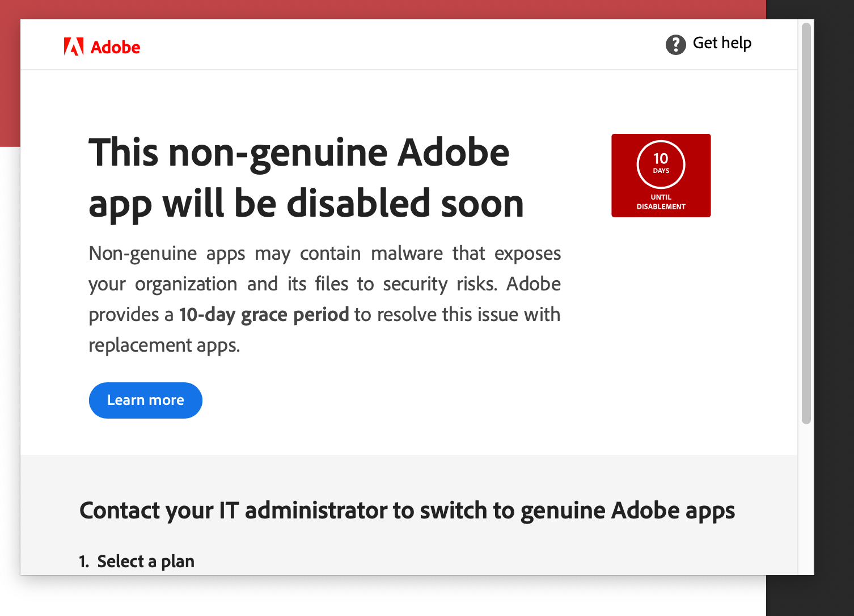Screen dimensions: 854x616
Task: Click the 'Contact your IT administrator' heading
Action: pos(407,510)
